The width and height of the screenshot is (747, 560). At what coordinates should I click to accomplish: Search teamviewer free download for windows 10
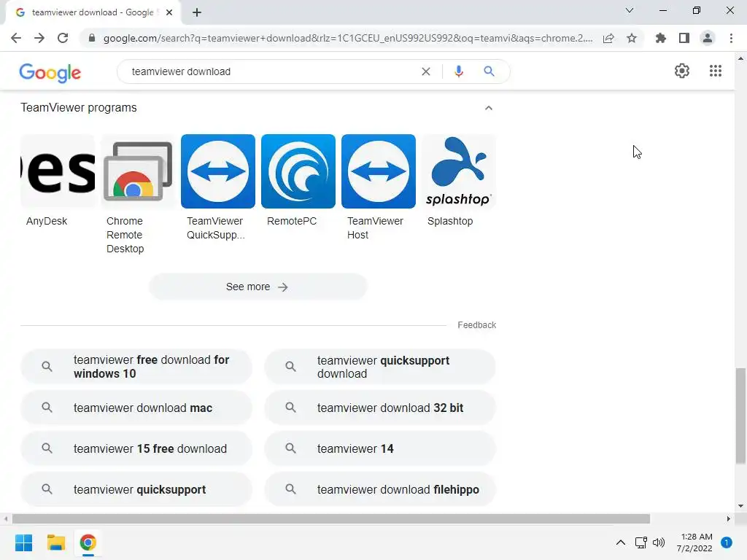pos(136,367)
